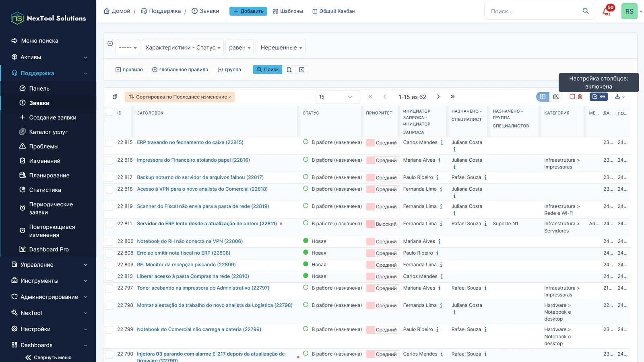Click the table view icon
The width and height of the screenshot is (644, 362).
543,97
